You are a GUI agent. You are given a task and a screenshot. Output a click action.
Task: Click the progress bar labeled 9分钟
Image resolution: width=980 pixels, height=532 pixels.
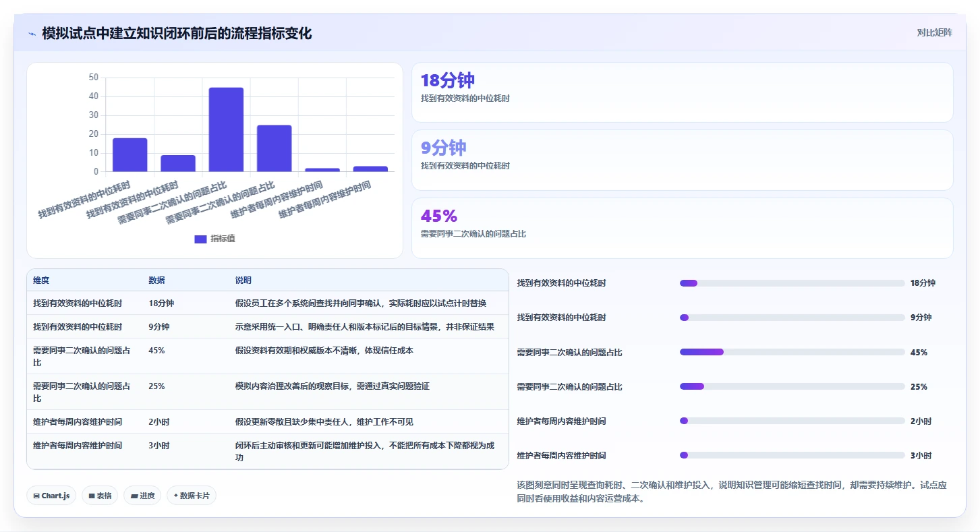(x=792, y=318)
